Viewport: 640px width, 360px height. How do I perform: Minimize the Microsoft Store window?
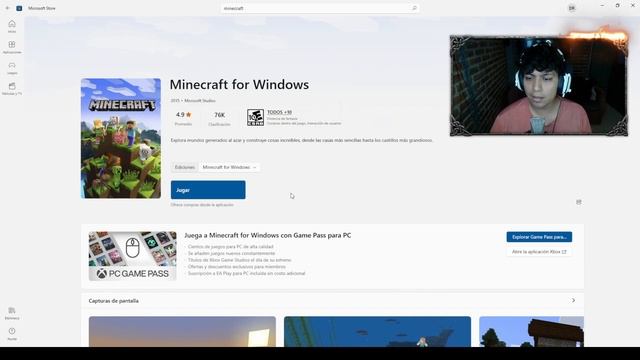602,6
